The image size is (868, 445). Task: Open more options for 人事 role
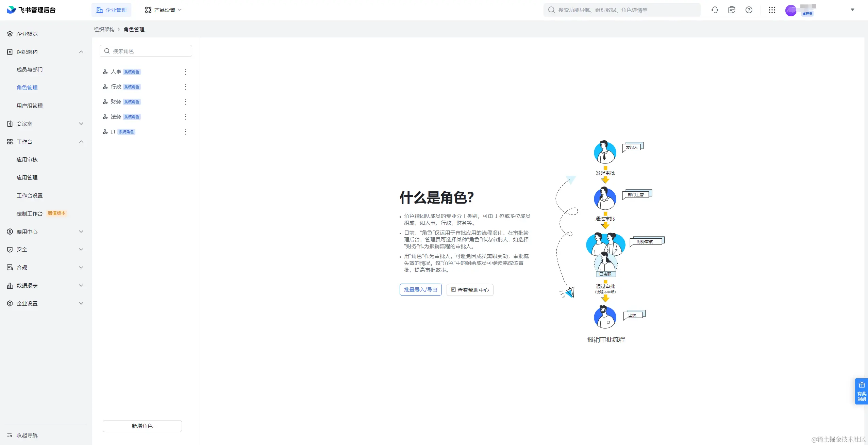185,71
